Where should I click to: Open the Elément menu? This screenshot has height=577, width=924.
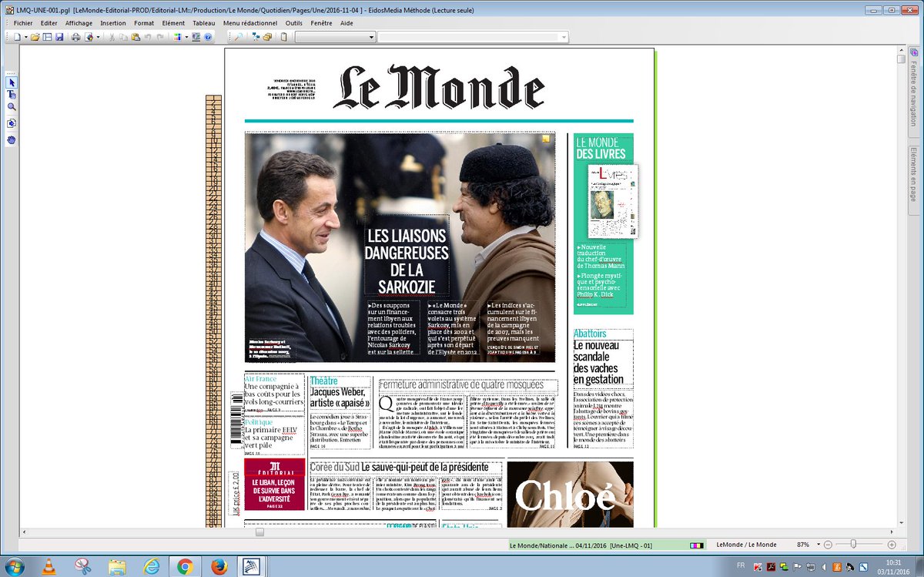point(173,23)
